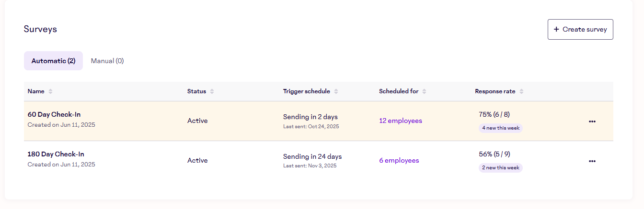The width and height of the screenshot is (644, 209).
Task: Sort by Trigger schedule icon
Action: point(336,91)
